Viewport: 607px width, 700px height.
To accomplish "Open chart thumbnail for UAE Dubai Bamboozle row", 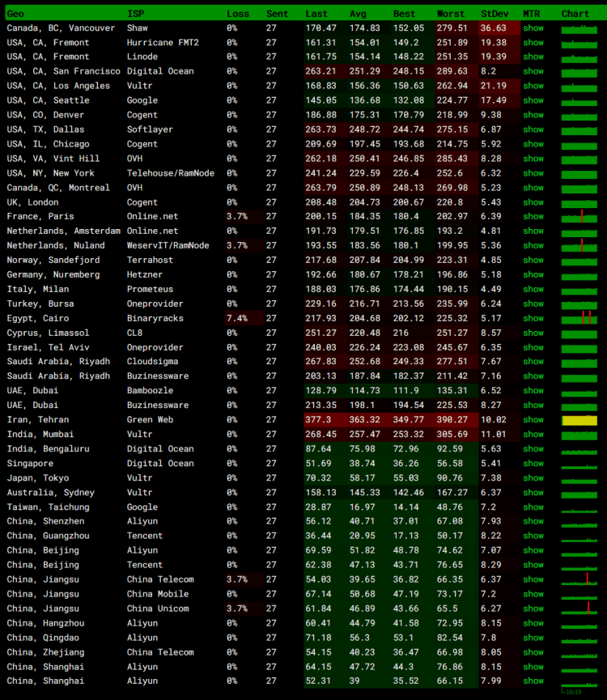I will pos(579,393).
